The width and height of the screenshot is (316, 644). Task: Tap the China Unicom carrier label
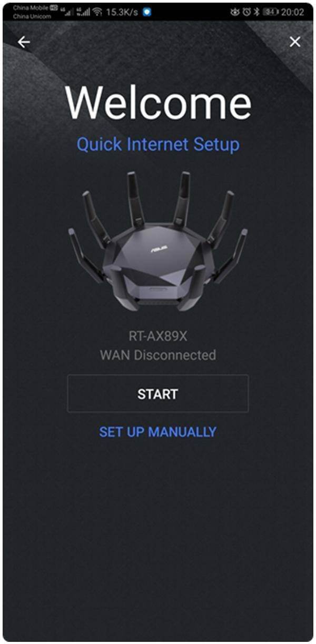click(32, 16)
